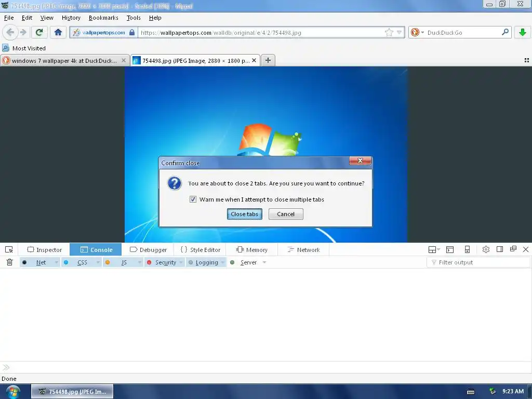Click the search magnifier in DuckDuckGo box
This screenshot has width=532, height=399.
pos(505,32)
